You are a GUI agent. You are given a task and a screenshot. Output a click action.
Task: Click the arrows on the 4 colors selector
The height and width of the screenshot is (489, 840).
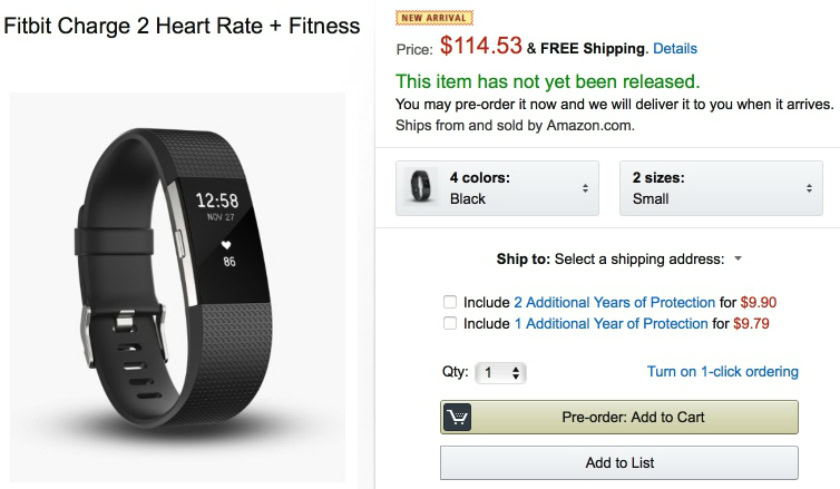585,188
